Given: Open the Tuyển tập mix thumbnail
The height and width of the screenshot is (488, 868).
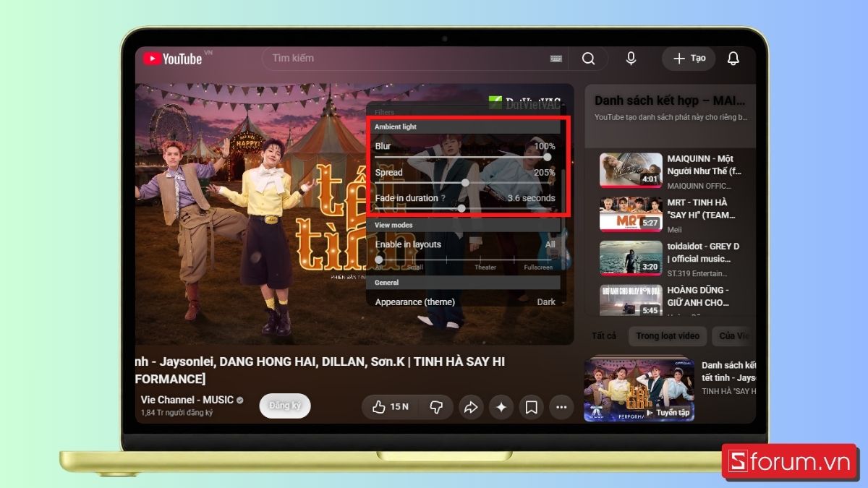Looking at the screenshot, I should click(639, 390).
